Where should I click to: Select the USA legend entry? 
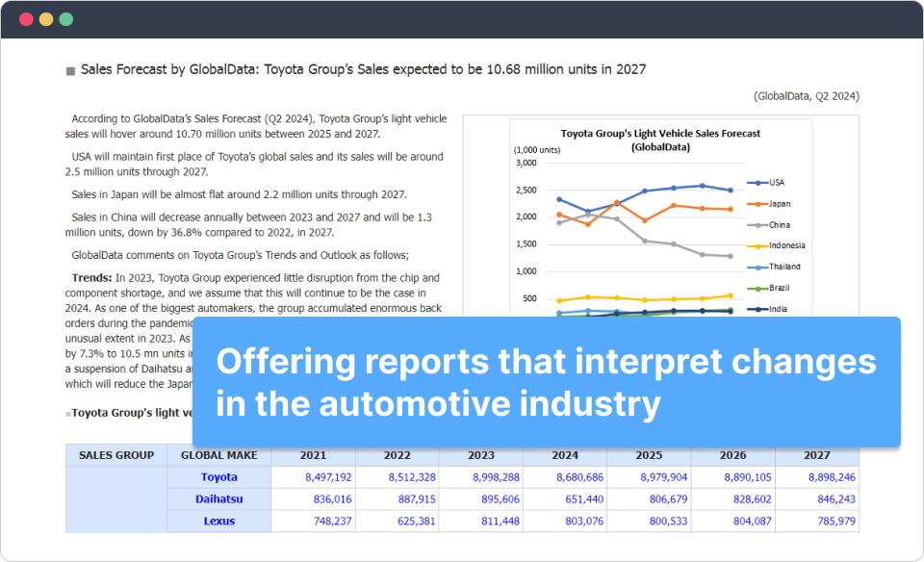[767, 183]
